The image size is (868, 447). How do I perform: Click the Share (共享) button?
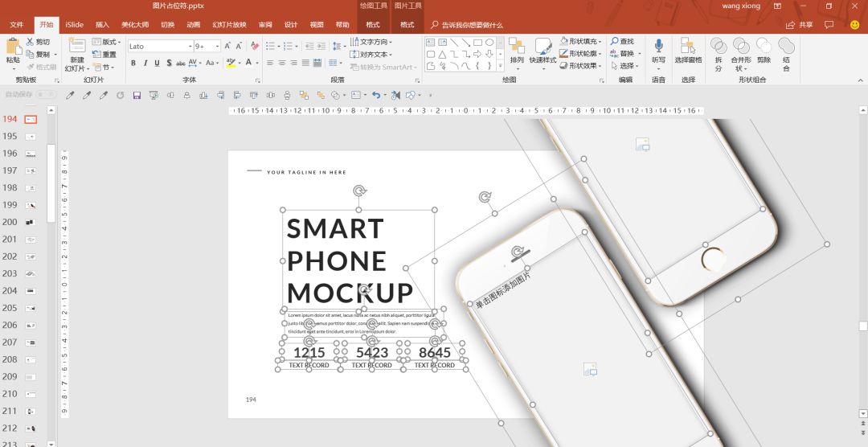tap(800, 25)
